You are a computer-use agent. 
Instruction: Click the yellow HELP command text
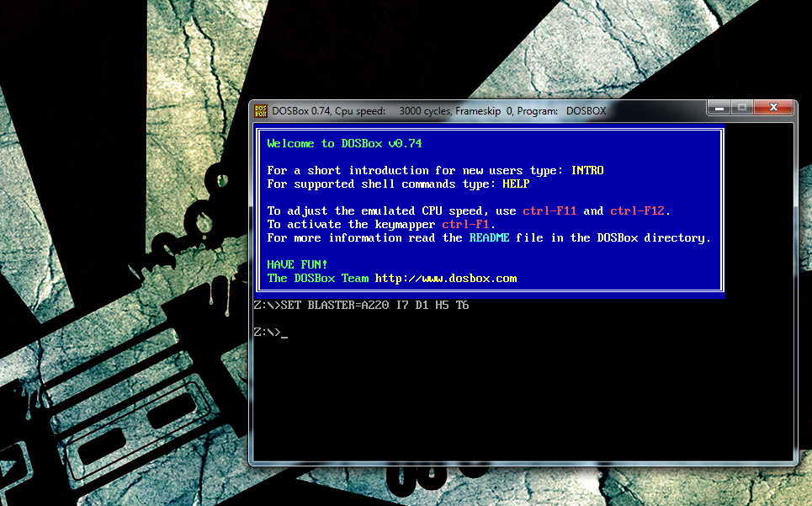coord(516,184)
